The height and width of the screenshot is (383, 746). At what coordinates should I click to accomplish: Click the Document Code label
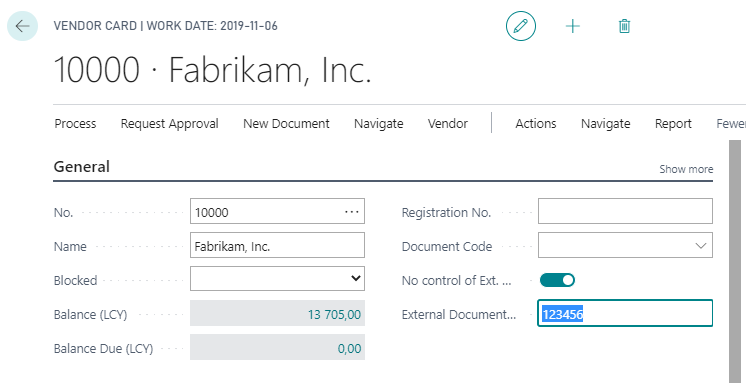[447, 247]
